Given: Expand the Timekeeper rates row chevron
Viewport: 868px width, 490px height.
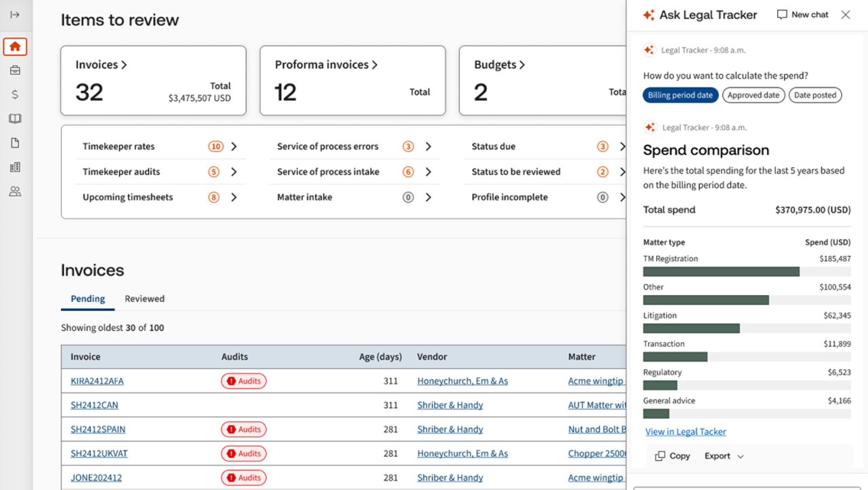Looking at the screenshot, I should coord(234,147).
